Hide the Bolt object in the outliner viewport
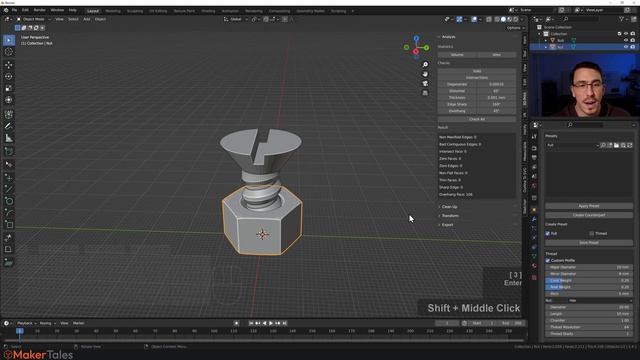 626,40
